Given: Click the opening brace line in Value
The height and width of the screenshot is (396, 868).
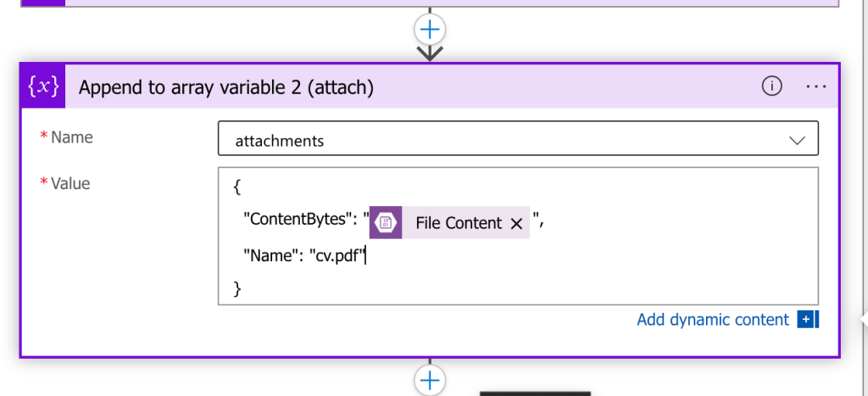Looking at the screenshot, I should click(237, 187).
